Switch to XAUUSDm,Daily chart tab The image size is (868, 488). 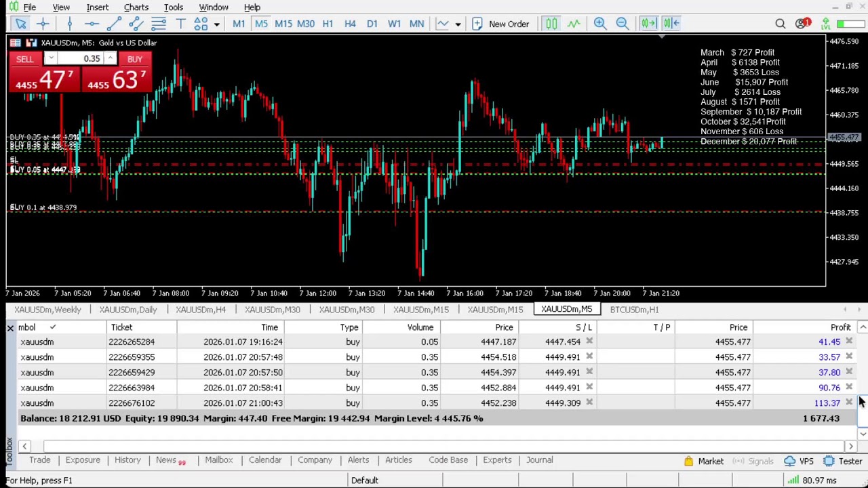128,310
